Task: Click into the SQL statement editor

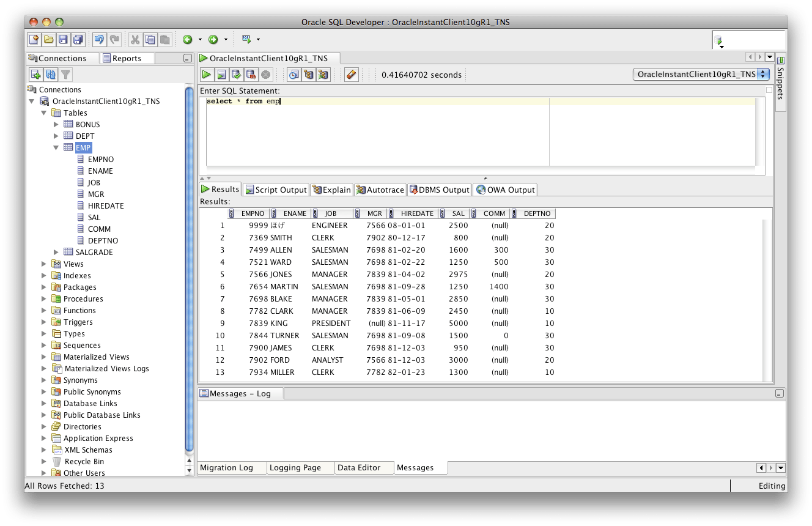Action: click(481, 131)
